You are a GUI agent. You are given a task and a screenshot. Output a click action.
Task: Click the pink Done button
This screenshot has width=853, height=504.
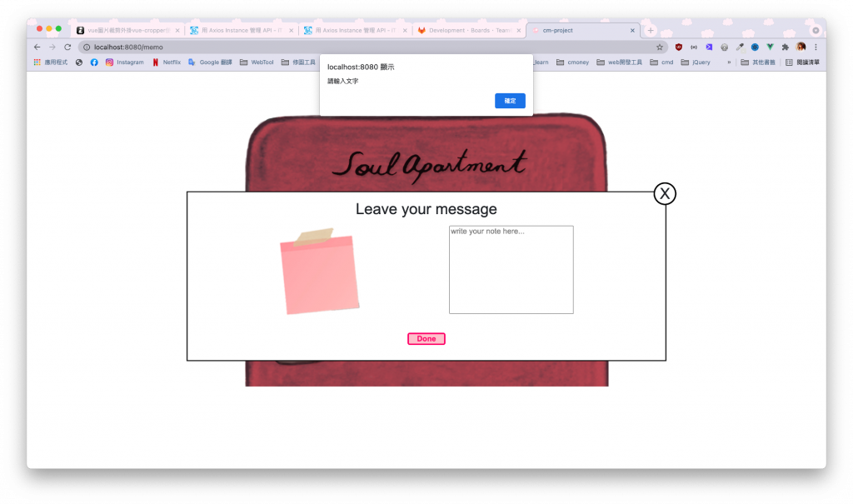click(426, 338)
